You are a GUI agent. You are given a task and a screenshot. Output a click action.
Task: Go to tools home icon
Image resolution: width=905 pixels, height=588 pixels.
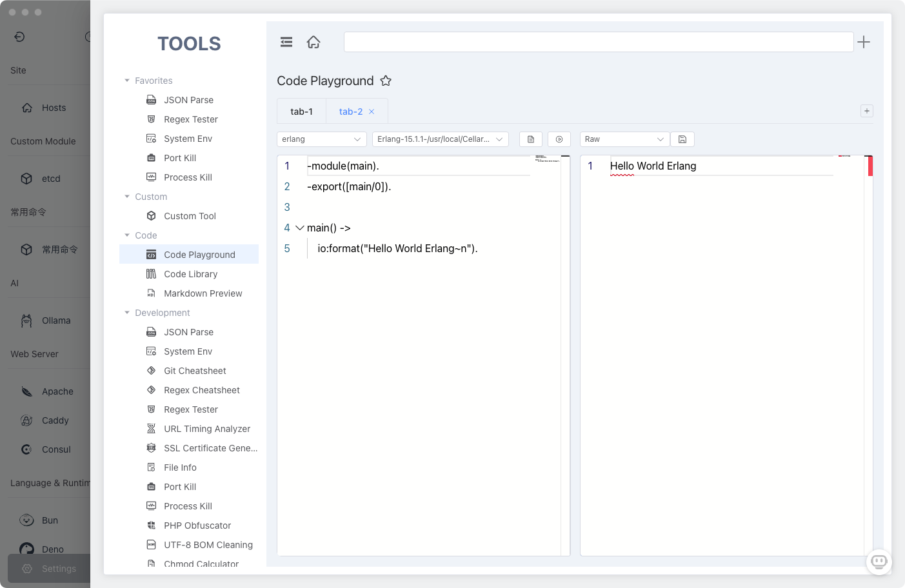point(313,42)
